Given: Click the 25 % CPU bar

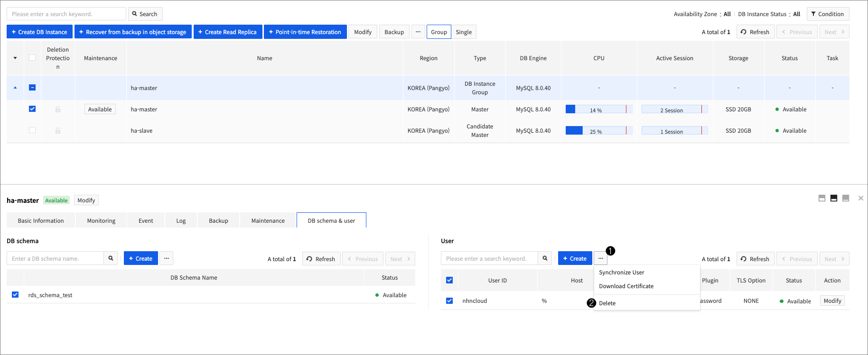Looking at the screenshot, I should click(599, 131).
